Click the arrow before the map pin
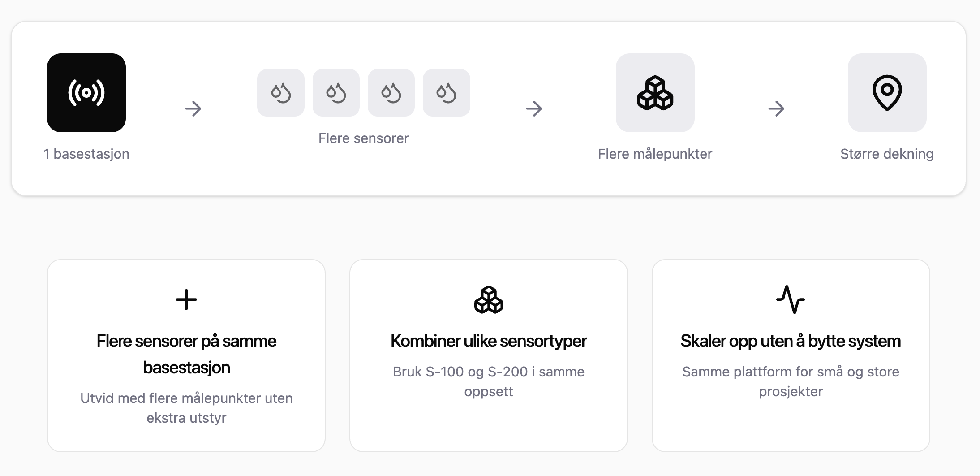The height and width of the screenshot is (476, 980). click(777, 108)
